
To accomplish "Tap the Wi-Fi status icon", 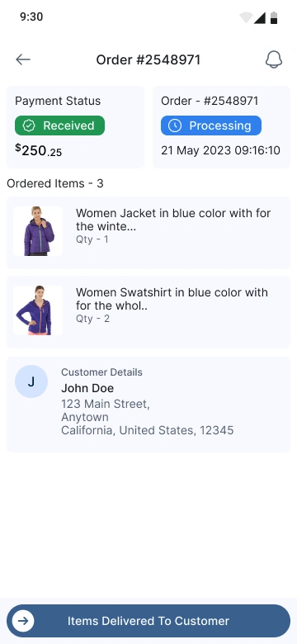I will coord(246,17).
